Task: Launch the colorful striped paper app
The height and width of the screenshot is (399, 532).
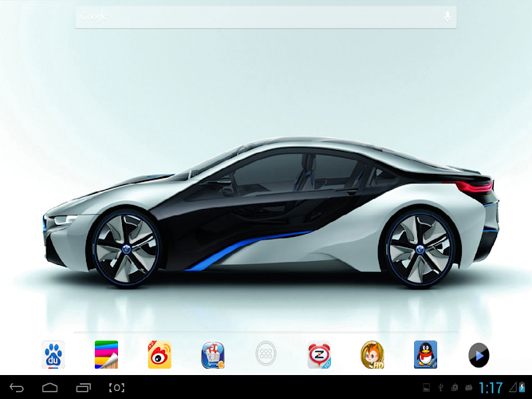Action: point(106,354)
